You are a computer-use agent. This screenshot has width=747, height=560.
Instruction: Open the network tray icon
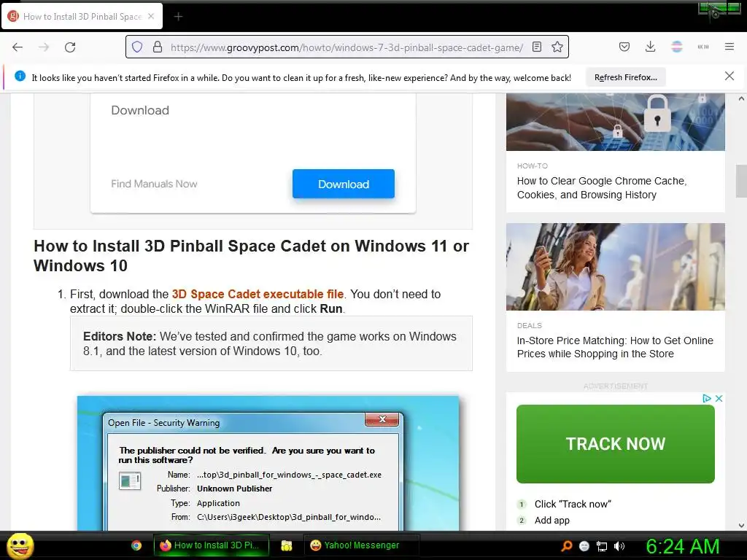click(602, 546)
